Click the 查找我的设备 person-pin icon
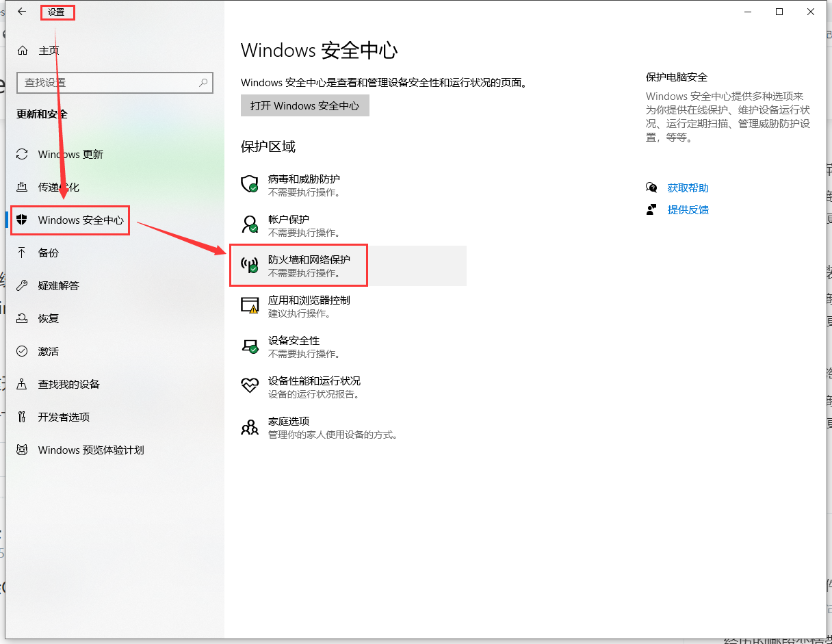The width and height of the screenshot is (832, 644). tap(23, 385)
